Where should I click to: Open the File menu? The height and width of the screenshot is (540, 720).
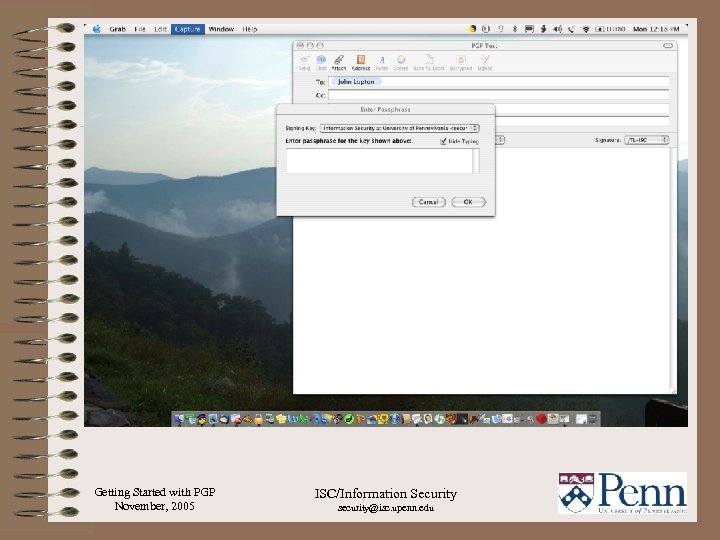[x=140, y=29]
